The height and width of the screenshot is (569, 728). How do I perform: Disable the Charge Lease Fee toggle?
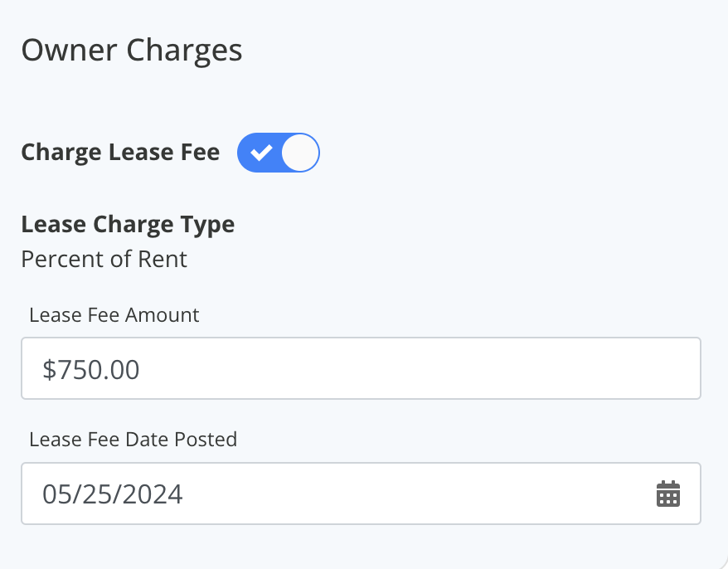pyautogui.click(x=278, y=152)
